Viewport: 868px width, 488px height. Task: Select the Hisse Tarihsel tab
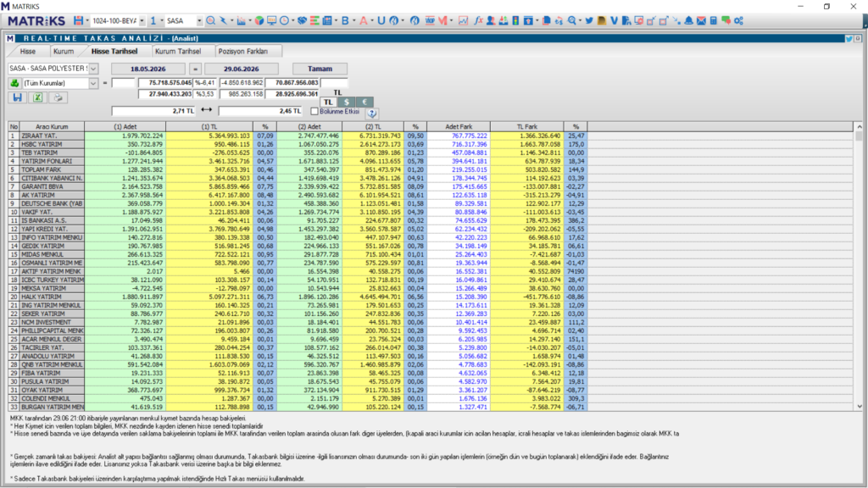click(x=114, y=51)
